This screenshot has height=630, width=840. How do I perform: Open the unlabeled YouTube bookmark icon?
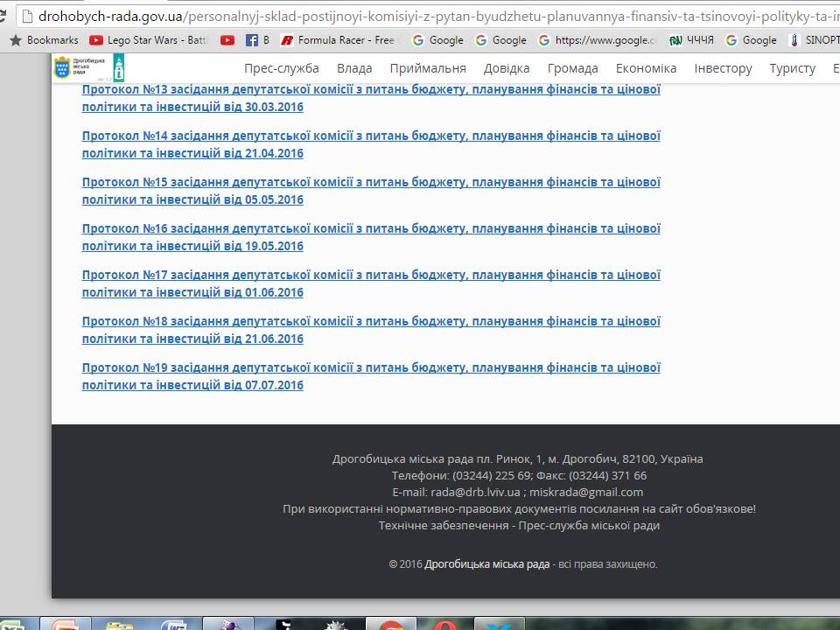tap(227, 40)
